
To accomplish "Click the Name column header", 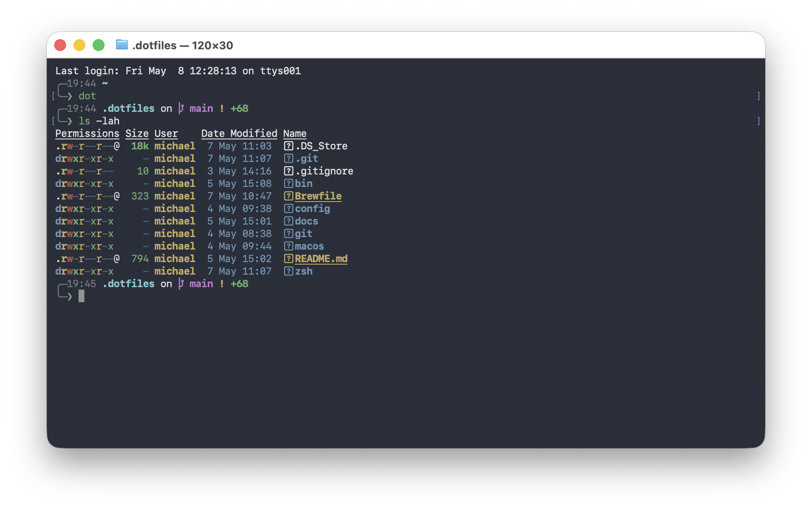I will coord(295,134).
